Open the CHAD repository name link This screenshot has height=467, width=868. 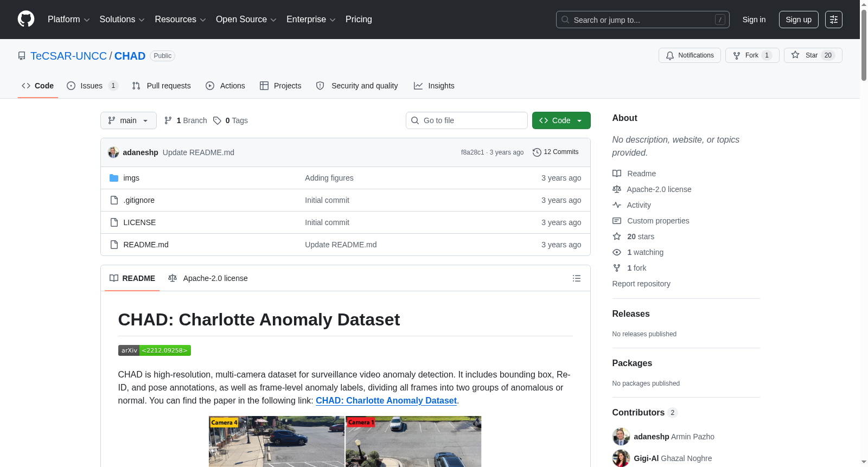pos(130,56)
